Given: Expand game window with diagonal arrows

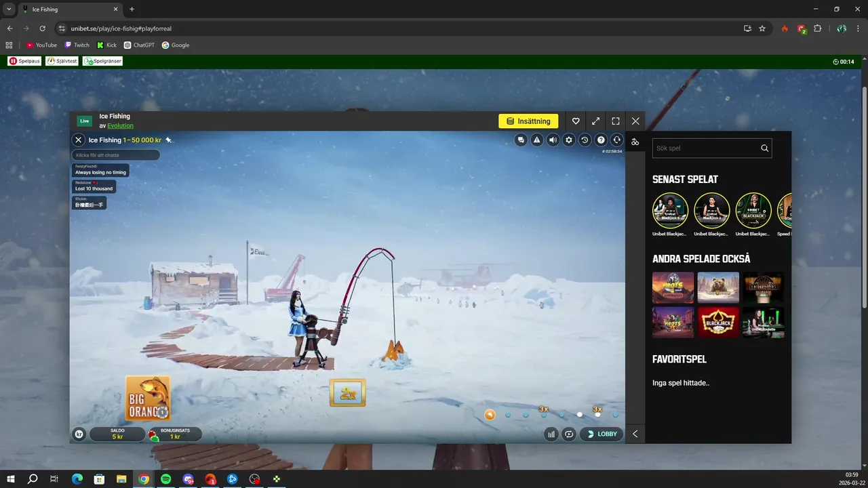Looking at the screenshot, I should [x=595, y=121].
